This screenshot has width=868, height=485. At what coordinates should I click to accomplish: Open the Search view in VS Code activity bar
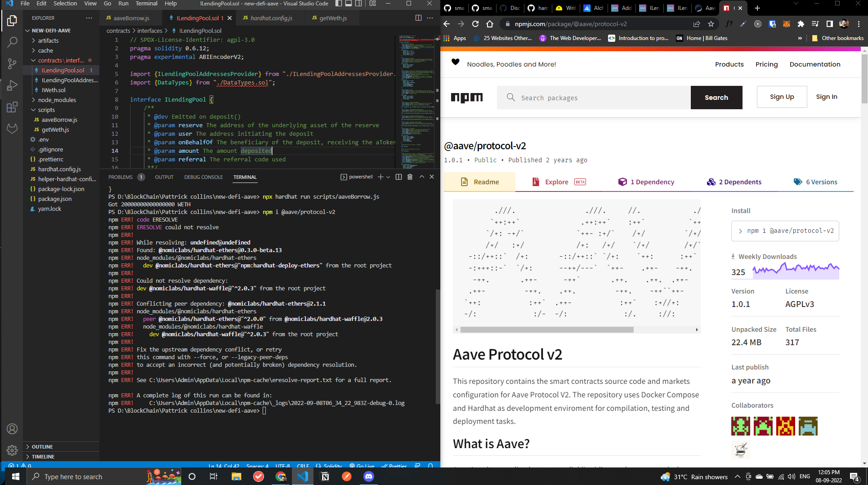[12, 42]
